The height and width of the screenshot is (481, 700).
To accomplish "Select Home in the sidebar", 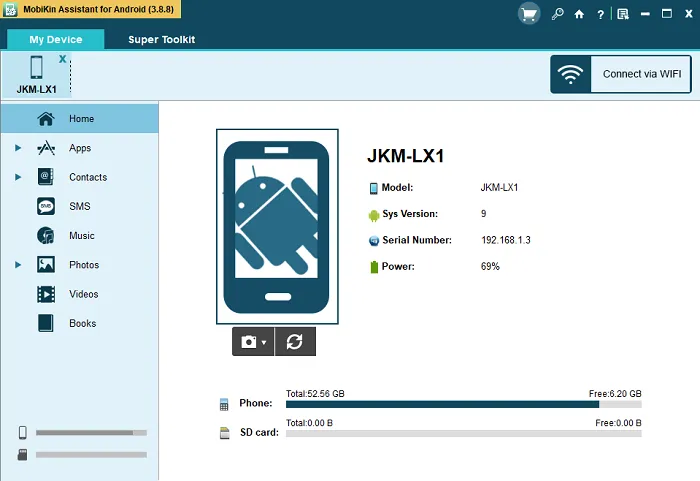I will point(79,118).
